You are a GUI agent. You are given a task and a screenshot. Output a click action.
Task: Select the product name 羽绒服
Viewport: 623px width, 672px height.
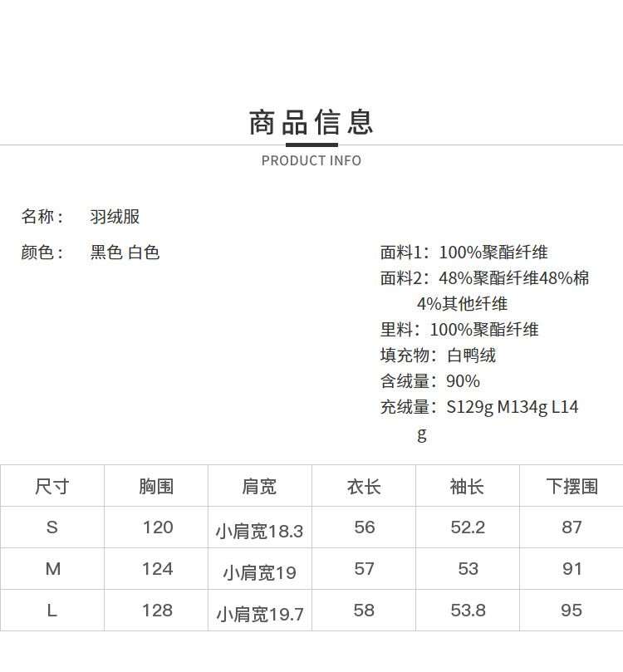point(115,217)
